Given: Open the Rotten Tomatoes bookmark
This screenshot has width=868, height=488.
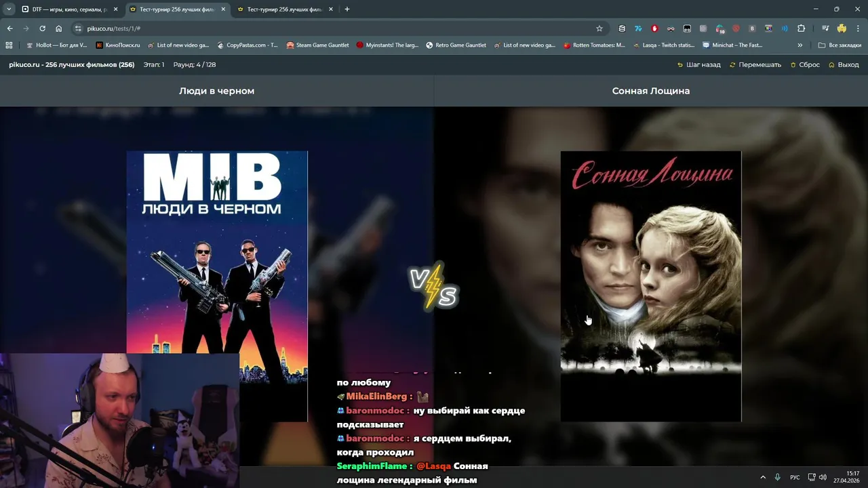Looking at the screenshot, I should pyautogui.click(x=594, y=45).
